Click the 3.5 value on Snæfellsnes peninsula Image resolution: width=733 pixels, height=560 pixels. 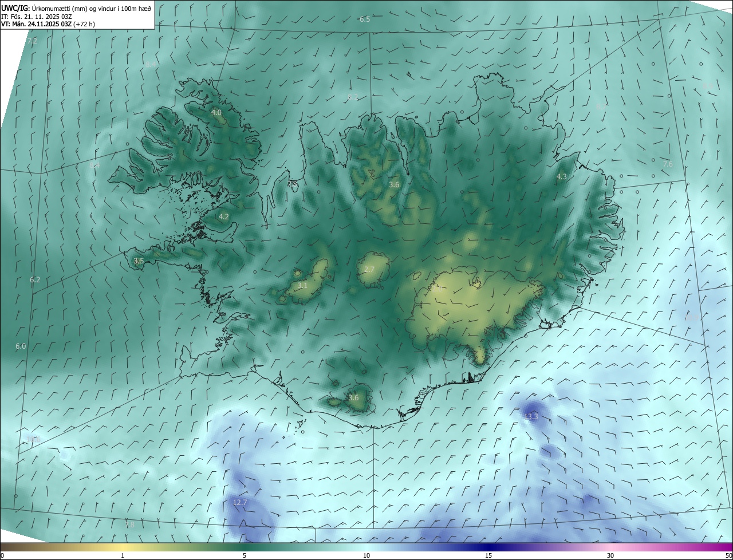[x=139, y=261]
